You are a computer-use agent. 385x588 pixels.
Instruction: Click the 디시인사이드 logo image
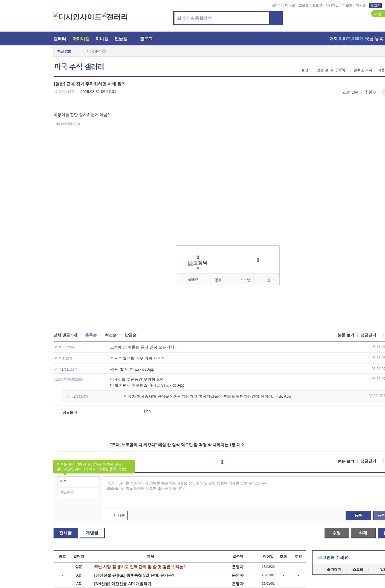click(78, 17)
